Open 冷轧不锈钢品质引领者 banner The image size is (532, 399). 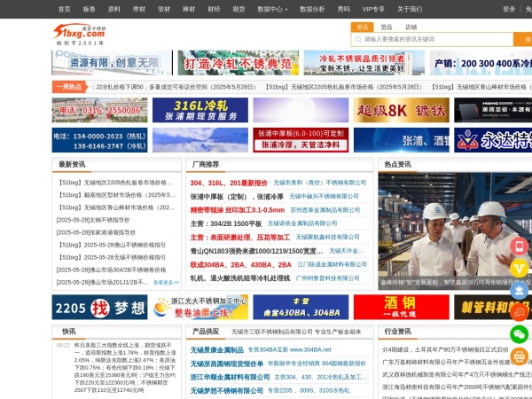point(364,63)
